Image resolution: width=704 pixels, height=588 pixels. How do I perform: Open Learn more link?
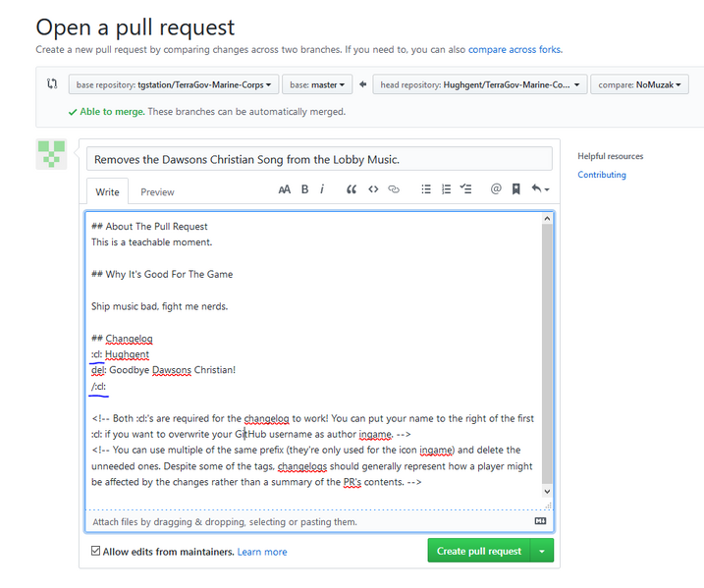coord(262,552)
